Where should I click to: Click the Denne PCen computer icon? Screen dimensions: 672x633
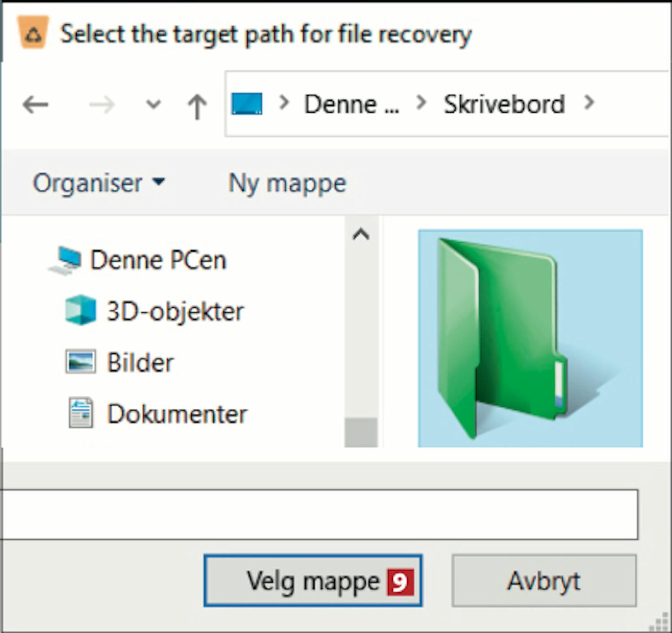(x=66, y=260)
